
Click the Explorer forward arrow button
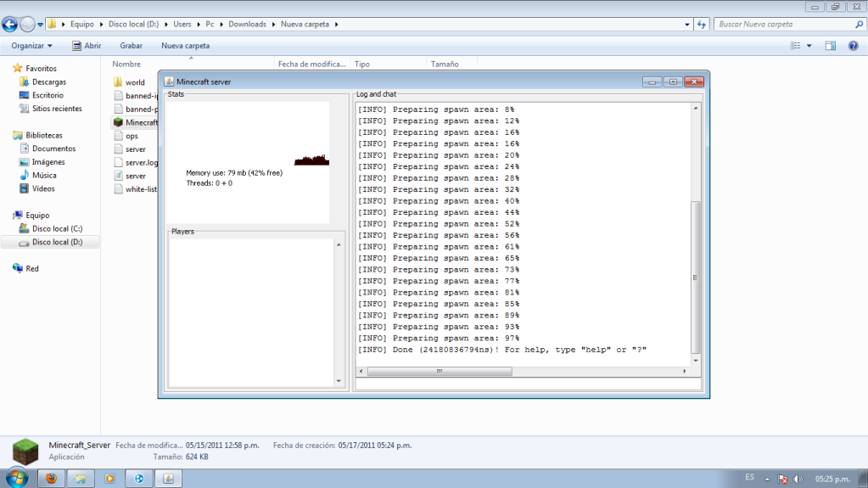click(x=26, y=25)
